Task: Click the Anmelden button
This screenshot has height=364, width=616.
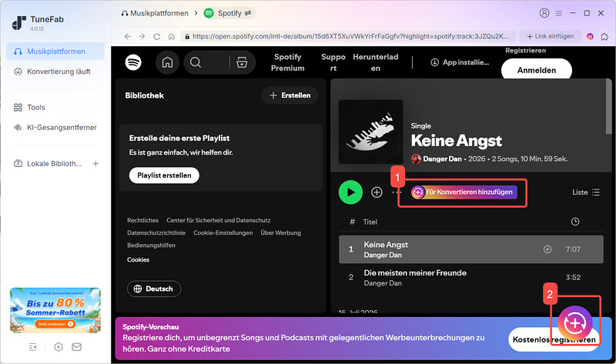Action: coord(537,70)
